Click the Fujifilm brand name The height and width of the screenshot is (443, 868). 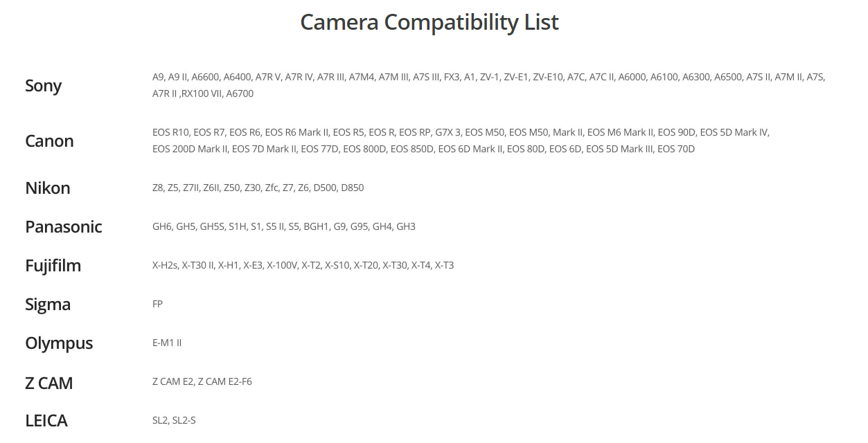(x=53, y=266)
